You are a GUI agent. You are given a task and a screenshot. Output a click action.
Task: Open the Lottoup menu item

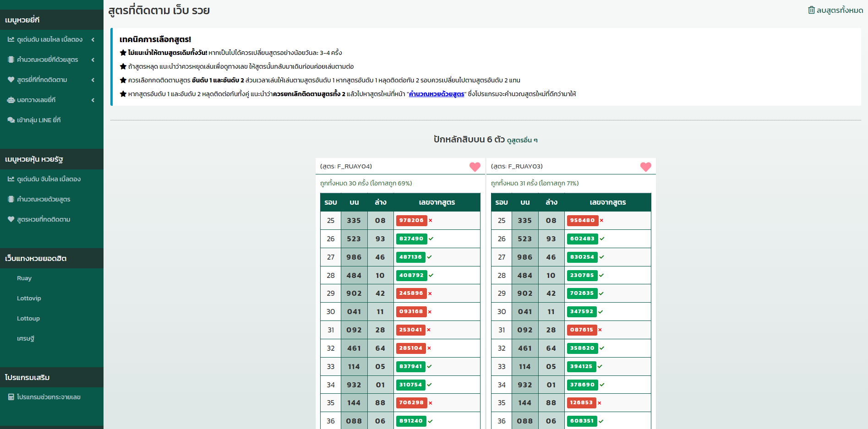28,319
